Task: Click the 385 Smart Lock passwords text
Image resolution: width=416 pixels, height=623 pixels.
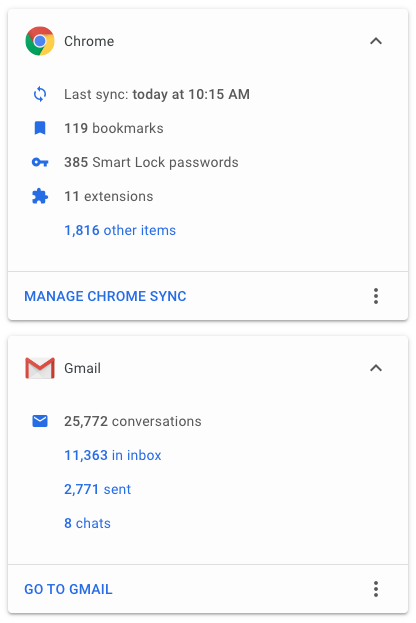Action: [x=151, y=163]
